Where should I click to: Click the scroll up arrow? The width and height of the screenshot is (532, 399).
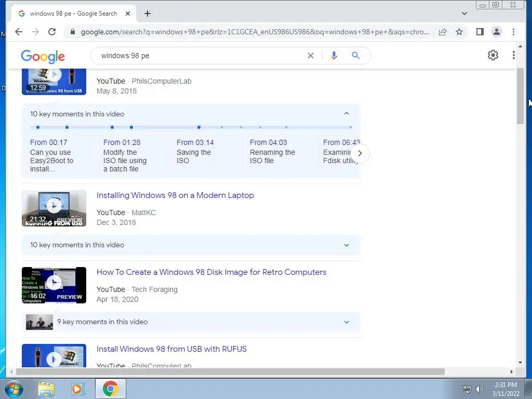520,46
